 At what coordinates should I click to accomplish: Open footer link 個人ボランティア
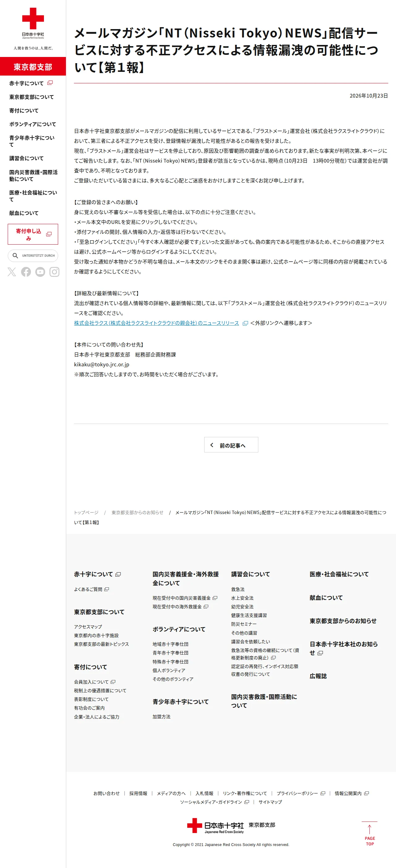(169, 670)
